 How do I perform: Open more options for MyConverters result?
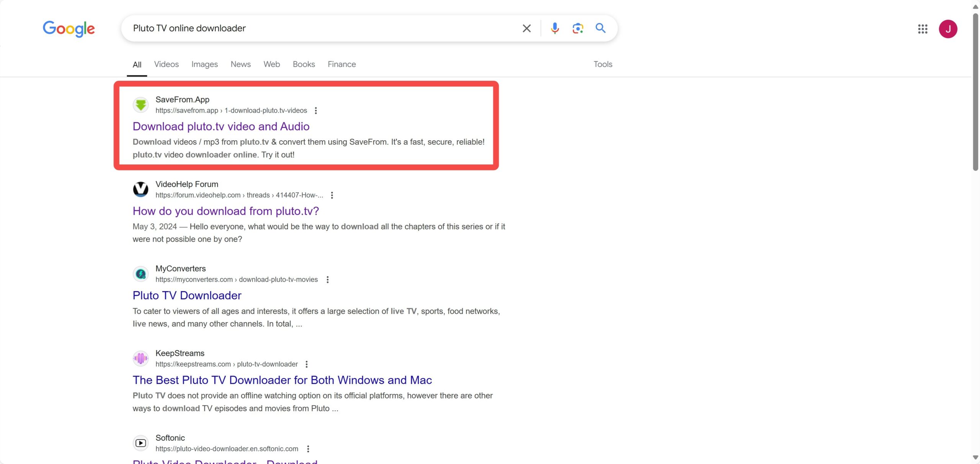pos(327,280)
